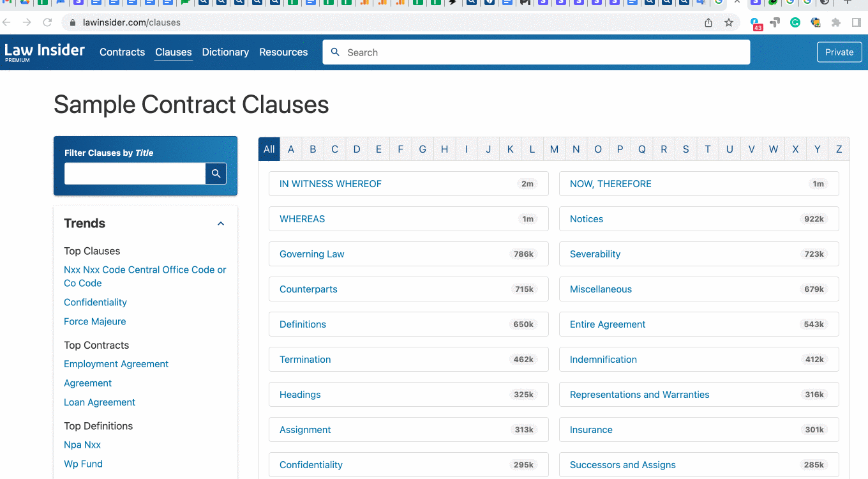Click the browser forward arrow
Image resolution: width=868 pixels, height=479 pixels.
27,22
